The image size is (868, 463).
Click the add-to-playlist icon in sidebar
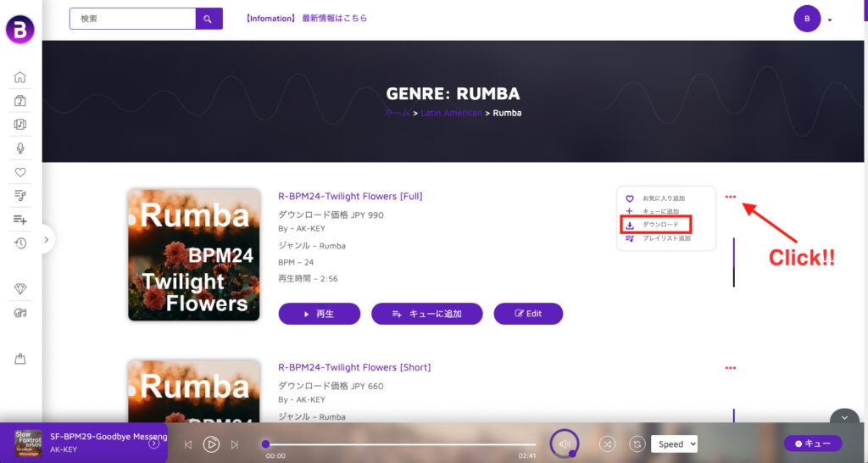(20, 220)
